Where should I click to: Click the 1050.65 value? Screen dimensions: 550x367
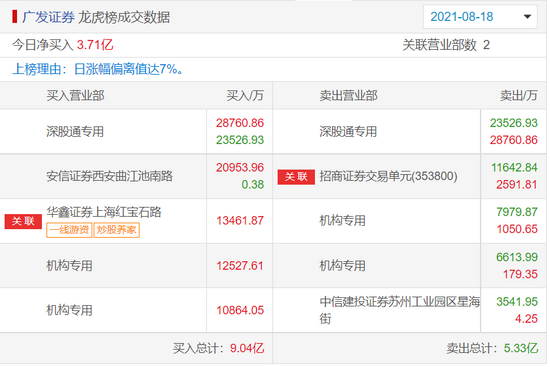tap(517, 229)
